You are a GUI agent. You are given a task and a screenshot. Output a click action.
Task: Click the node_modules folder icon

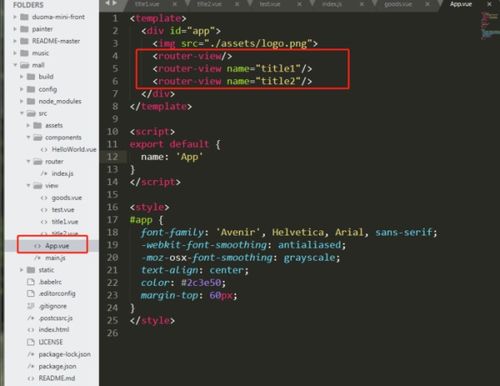coord(31,101)
